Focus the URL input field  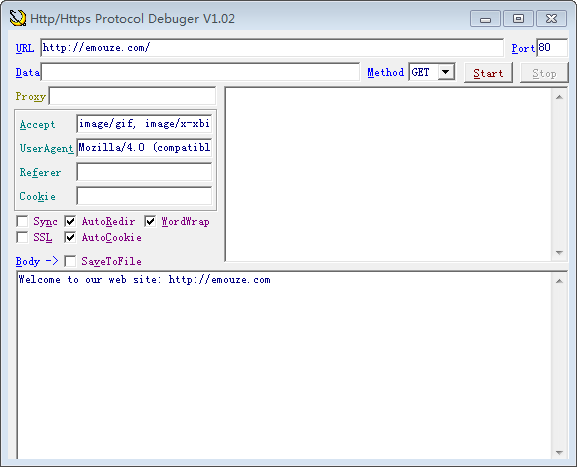pyautogui.click(x=272, y=48)
